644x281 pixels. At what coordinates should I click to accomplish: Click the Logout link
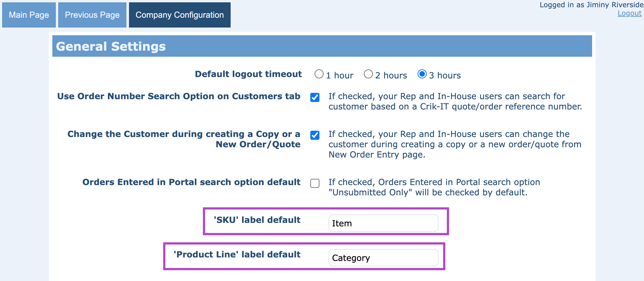click(x=629, y=13)
